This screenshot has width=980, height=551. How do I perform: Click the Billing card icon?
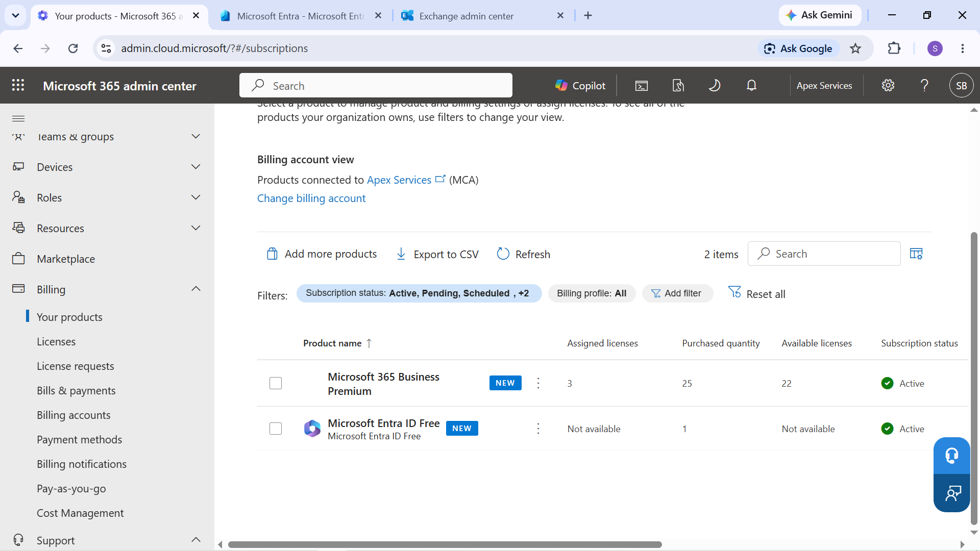pos(18,289)
